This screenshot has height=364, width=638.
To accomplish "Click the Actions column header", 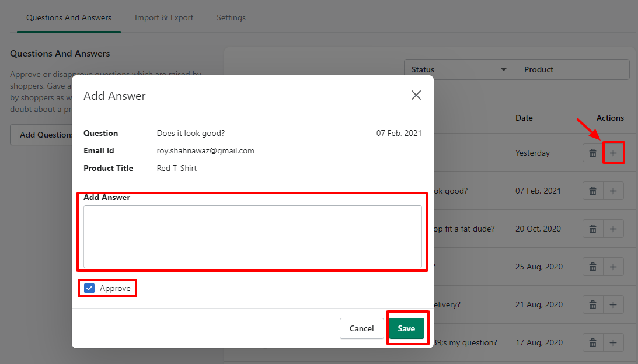I will pyautogui.click(x=610, y=118).
